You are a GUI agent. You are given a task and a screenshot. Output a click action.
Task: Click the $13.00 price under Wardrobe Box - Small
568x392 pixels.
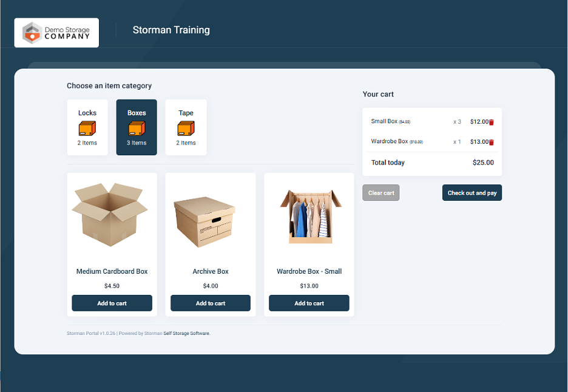pos(309,286)
